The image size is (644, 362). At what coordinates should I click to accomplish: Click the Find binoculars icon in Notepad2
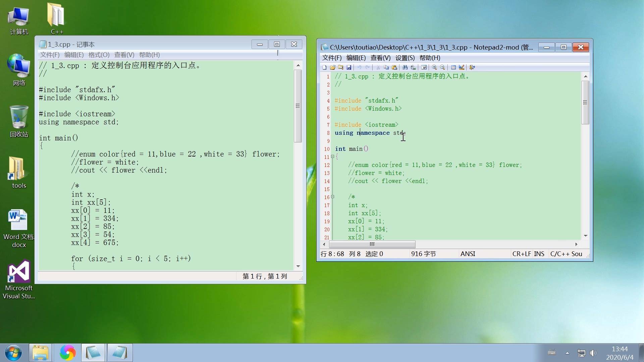(x=405, y=67)
